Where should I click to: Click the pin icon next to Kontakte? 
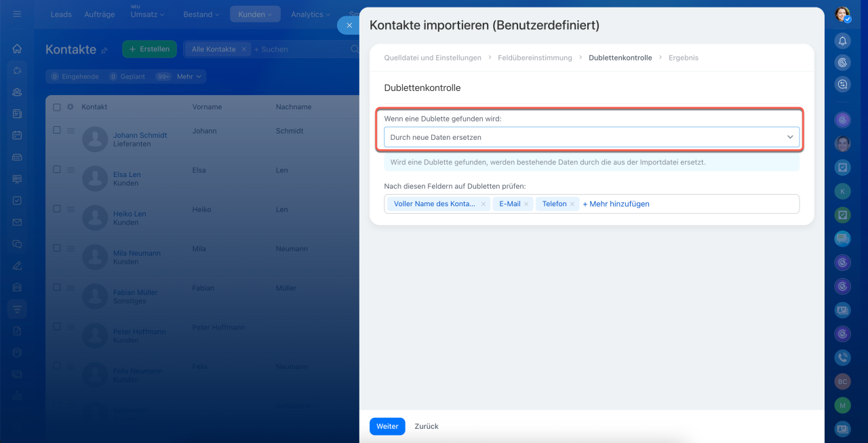[104, 50]
